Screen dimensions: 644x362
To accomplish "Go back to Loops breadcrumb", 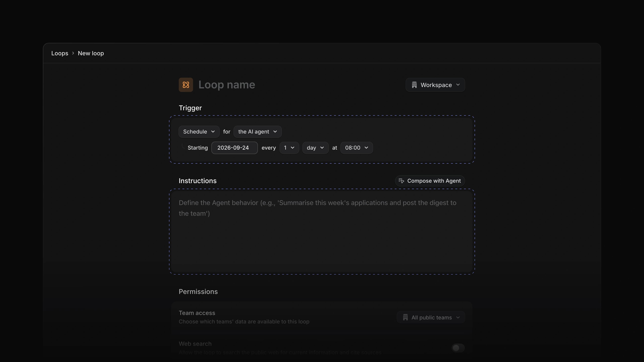I will tap(60, 53).
